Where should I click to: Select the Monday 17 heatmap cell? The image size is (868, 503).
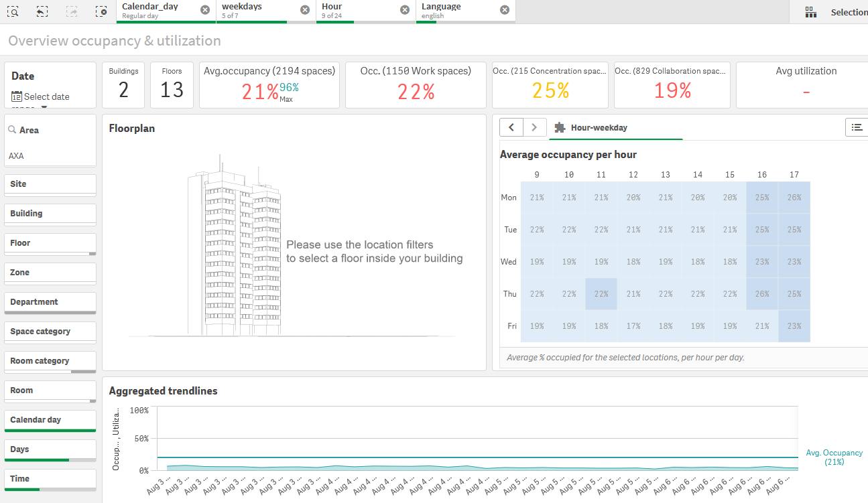(794, 198)
